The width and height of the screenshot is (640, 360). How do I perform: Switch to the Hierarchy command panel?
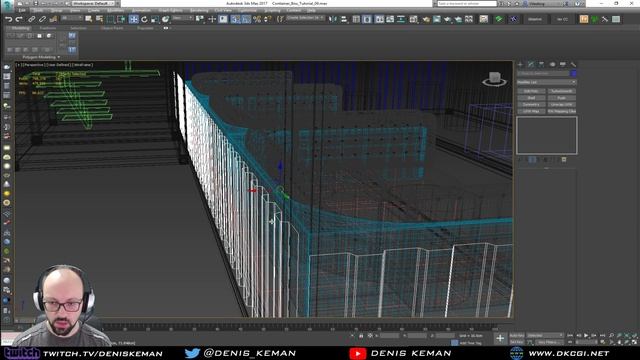tap(541, 64)
